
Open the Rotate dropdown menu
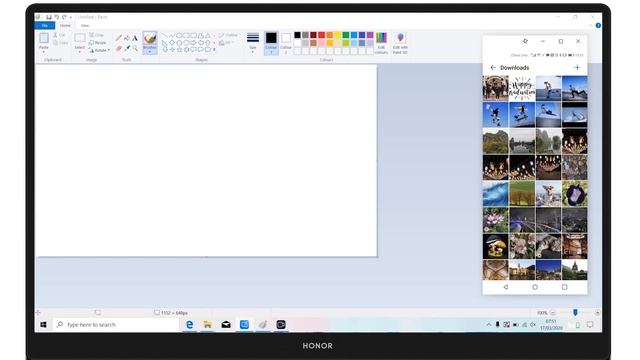click(x=99, y=50)
